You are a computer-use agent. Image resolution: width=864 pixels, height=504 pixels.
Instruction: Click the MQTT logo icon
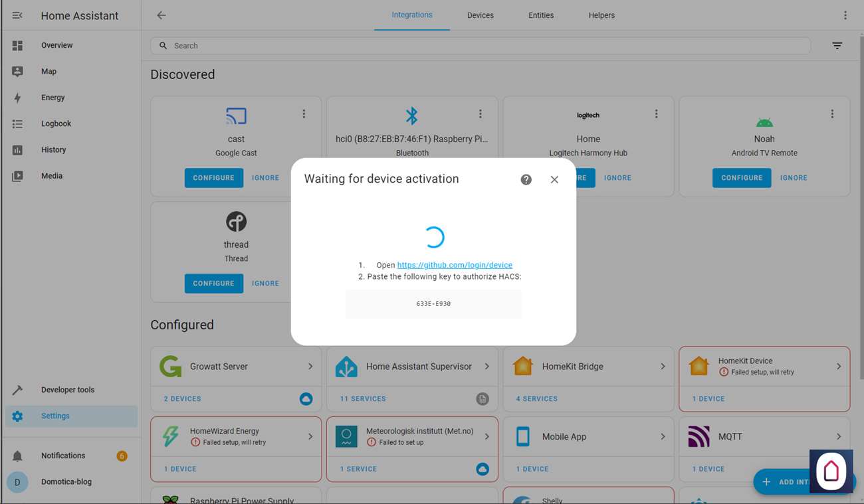click(699, 436)
